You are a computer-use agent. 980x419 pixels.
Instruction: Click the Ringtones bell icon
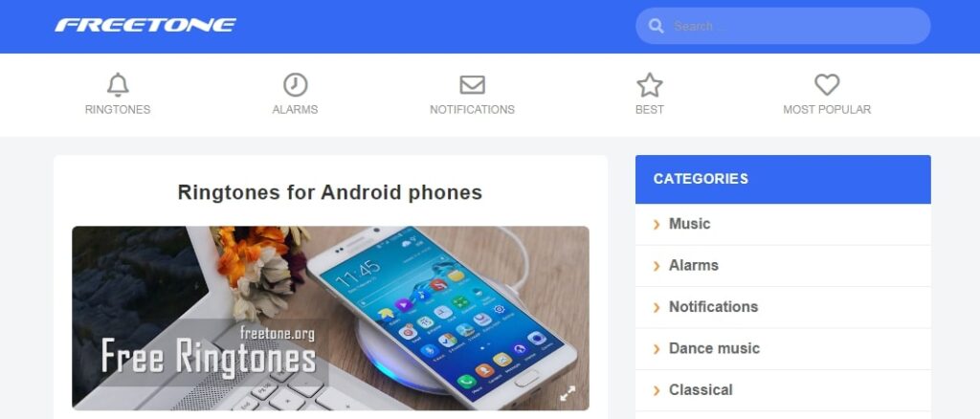pyautogui.click(x=118, y=85)
